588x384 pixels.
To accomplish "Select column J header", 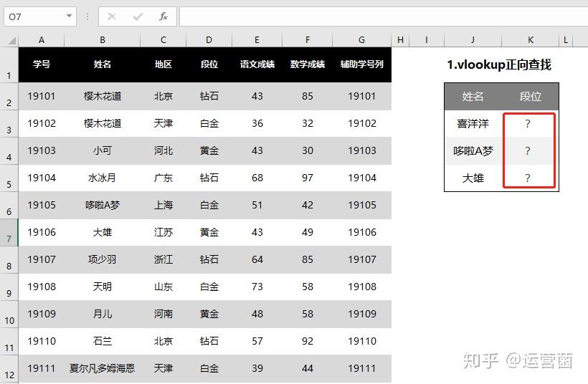I will pyautogui.click(x=473, y=40).
